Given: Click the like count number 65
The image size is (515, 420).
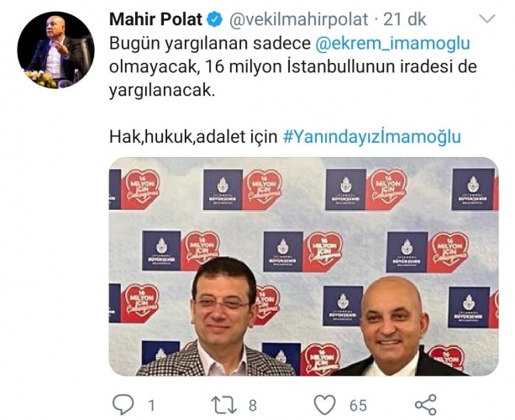Looking at the screenshot, I should [358, 406].
